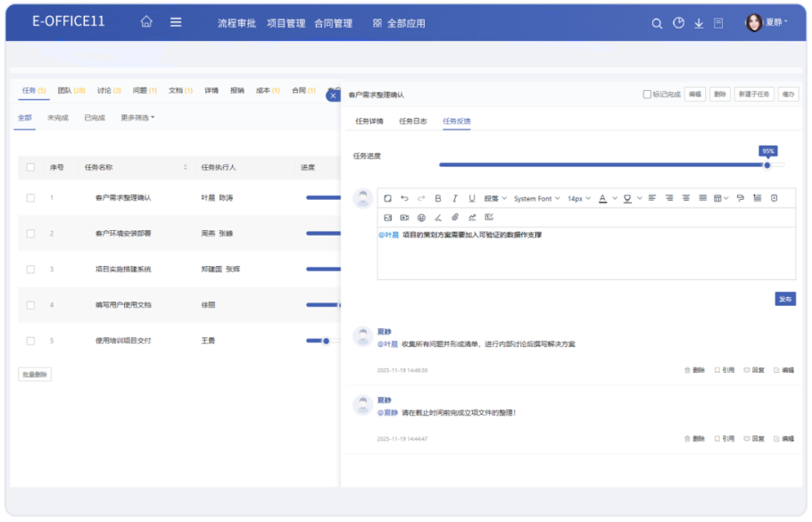Select checkbox for 客户需求整理确认 row
The width and height of the screenshot is (812, 522).
30,197
